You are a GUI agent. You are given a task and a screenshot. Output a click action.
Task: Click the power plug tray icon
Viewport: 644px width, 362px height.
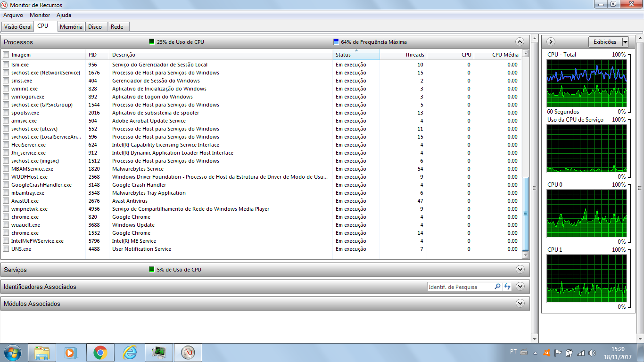click(570, 353)
